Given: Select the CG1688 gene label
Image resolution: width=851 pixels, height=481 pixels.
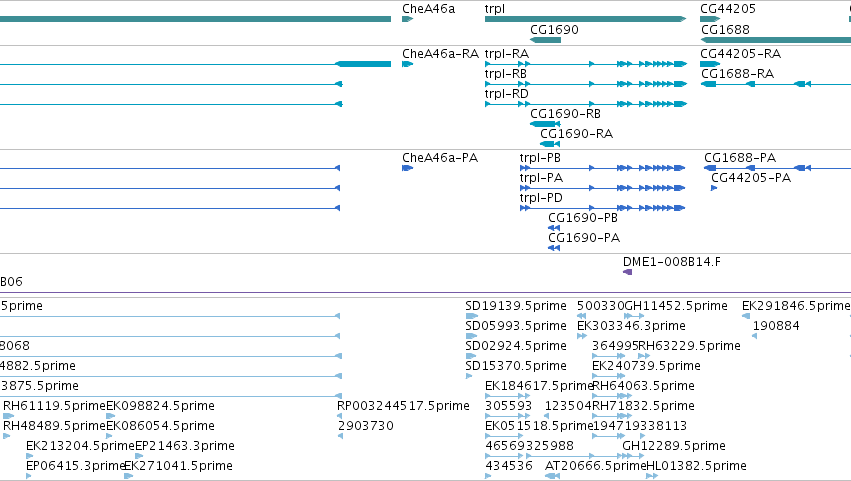Looking at the screenshot, I should point(725,29).
